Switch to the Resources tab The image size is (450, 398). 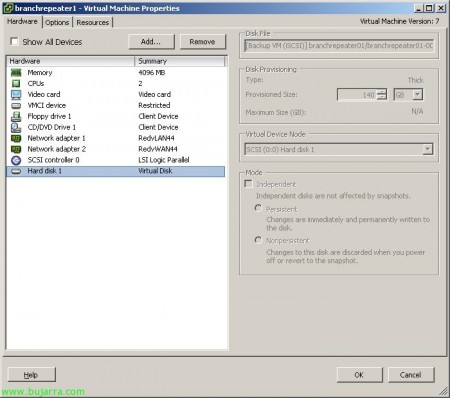click(x=93, y=22)
